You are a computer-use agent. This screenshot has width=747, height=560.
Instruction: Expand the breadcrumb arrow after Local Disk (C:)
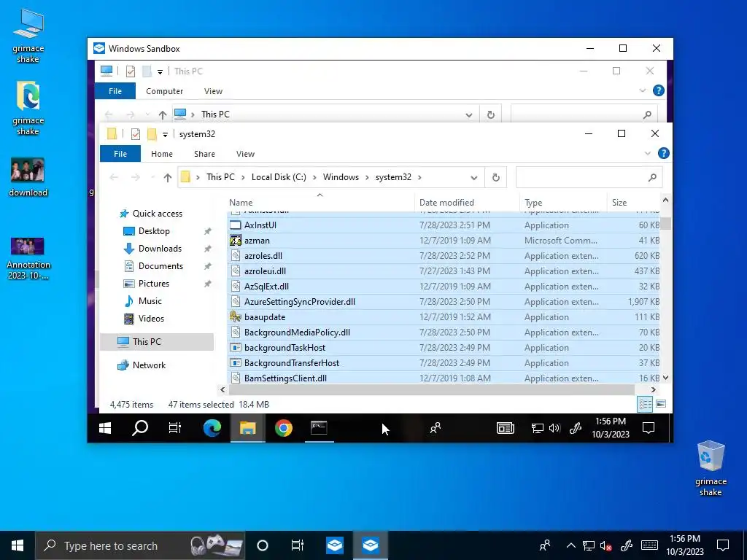click(314, 177)
